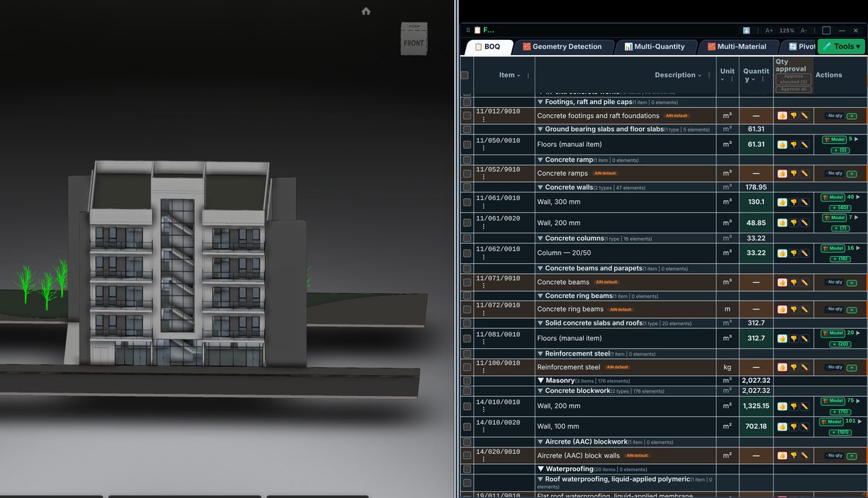
Task: Click Model button on Wall, 100 mm row
Action: pos(831,421)
